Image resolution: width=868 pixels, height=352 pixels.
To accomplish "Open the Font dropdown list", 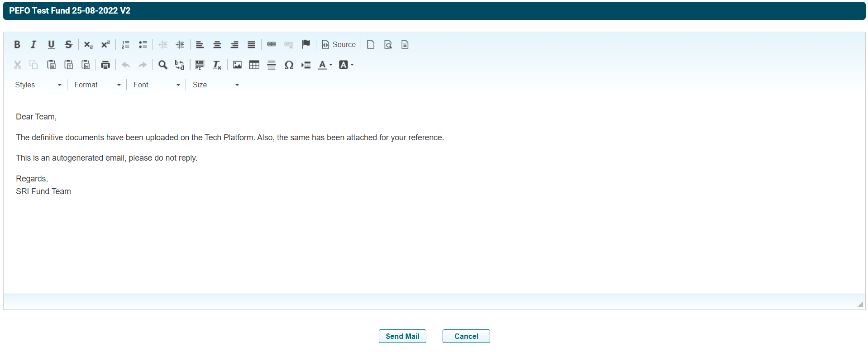I will (157, 85).
